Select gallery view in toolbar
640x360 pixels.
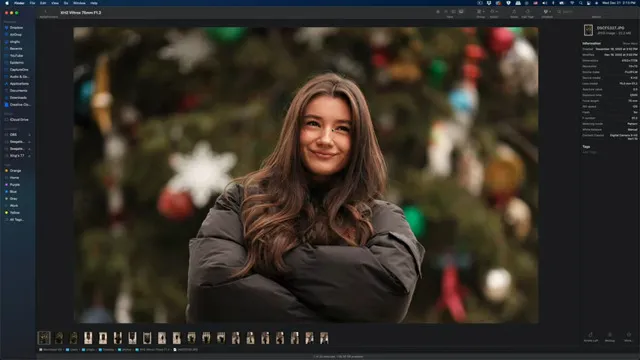coord(461,12)
